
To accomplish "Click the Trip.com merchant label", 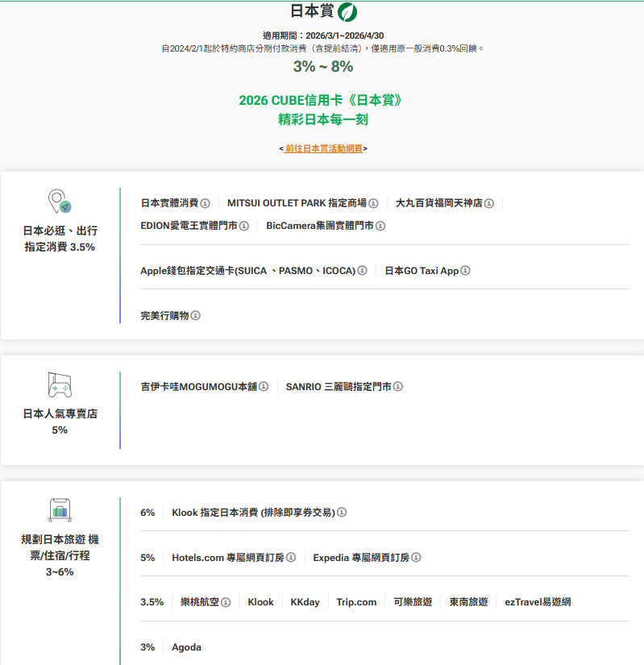I will 356,602.
